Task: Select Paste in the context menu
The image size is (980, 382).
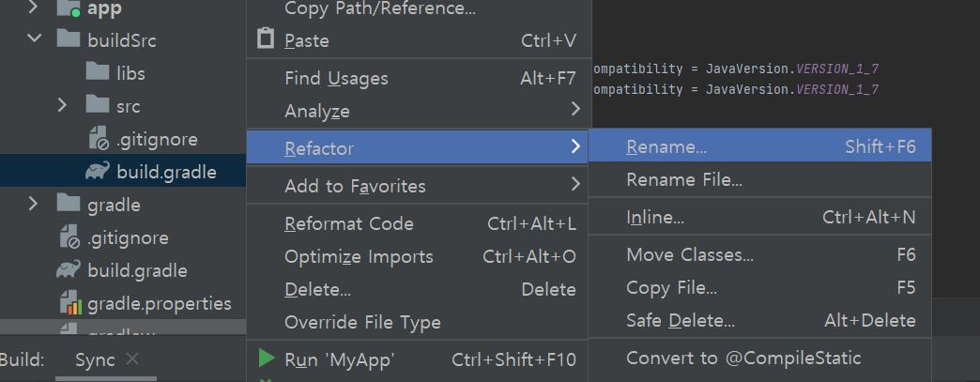Action: click(419, 40)
